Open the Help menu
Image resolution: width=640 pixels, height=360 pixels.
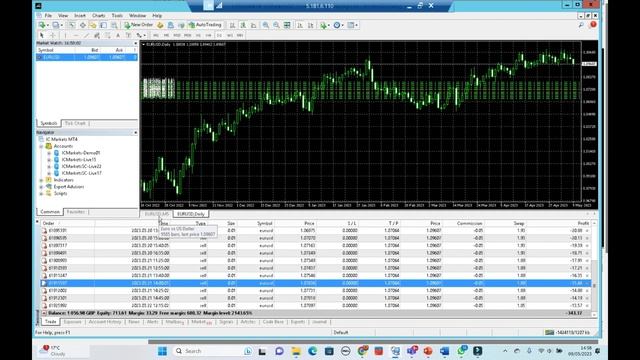click(x=157, y=16)
